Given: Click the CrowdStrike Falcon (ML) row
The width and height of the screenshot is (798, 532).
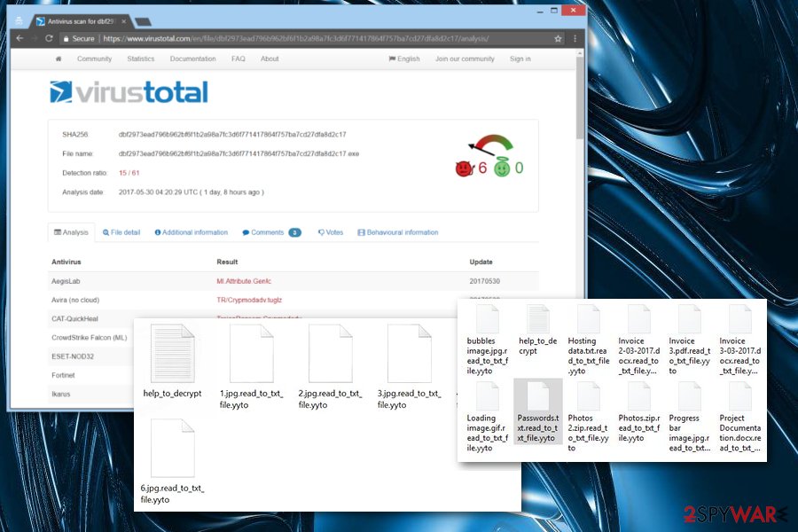Looking at the screenshot, I should point(91,338).
